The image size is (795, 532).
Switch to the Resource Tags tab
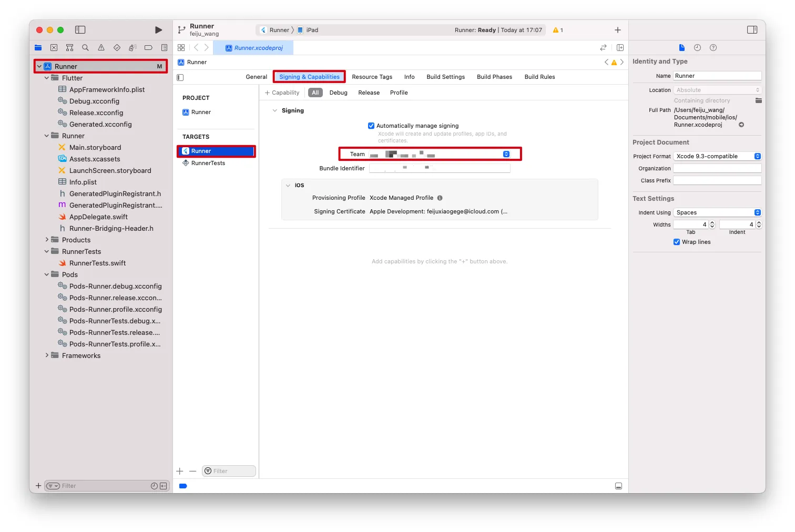click(372, 77)
